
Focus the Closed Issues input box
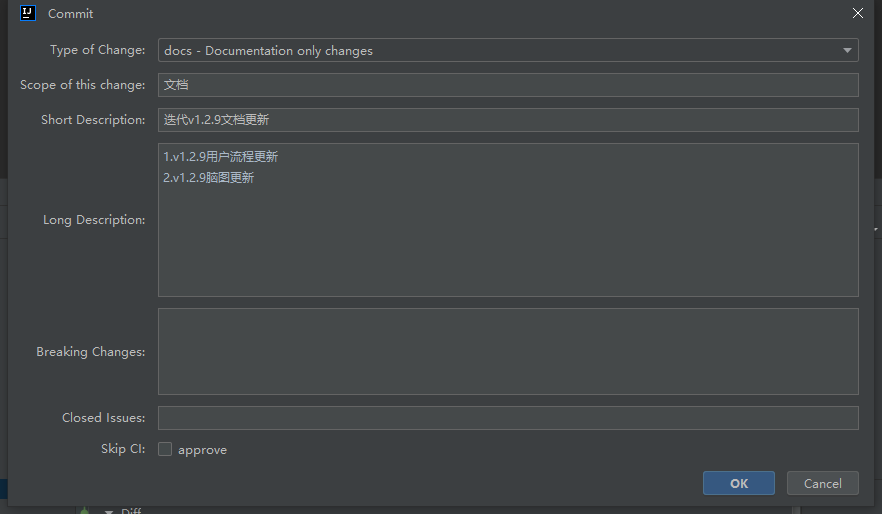tap(508, 418)
